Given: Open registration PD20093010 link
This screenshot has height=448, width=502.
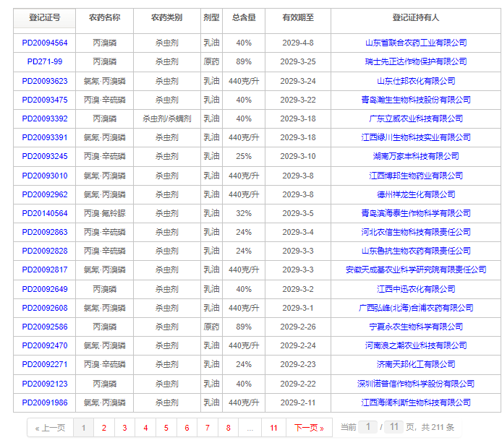Looking at the screenshot, I should click(x=45, y=176).
